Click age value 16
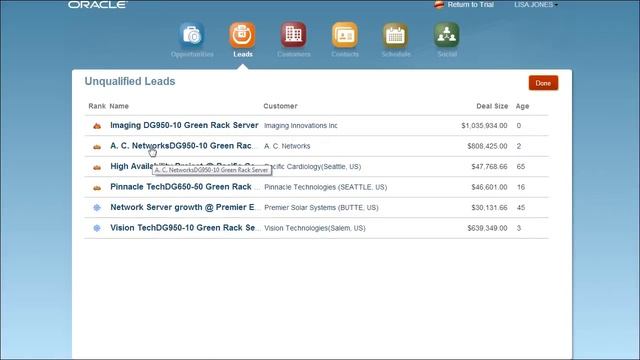640x360 pixels. [521, 187]
